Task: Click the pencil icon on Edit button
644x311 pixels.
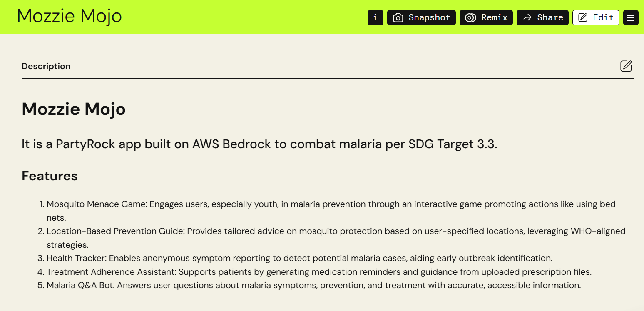Action: 584,17
